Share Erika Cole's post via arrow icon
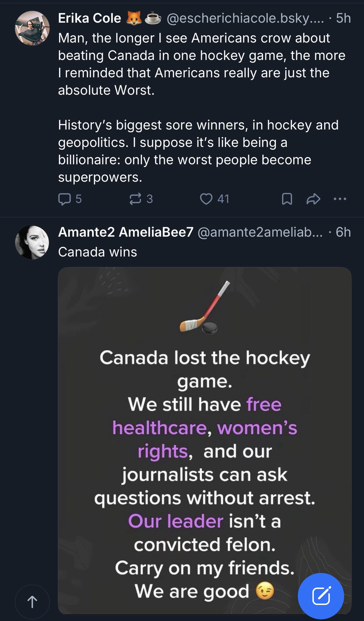The image size is (364, 621). tap(313, 199)
